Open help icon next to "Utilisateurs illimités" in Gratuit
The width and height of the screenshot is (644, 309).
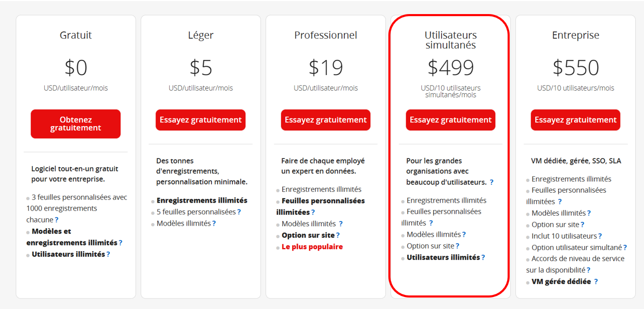[x=108, y=254]
